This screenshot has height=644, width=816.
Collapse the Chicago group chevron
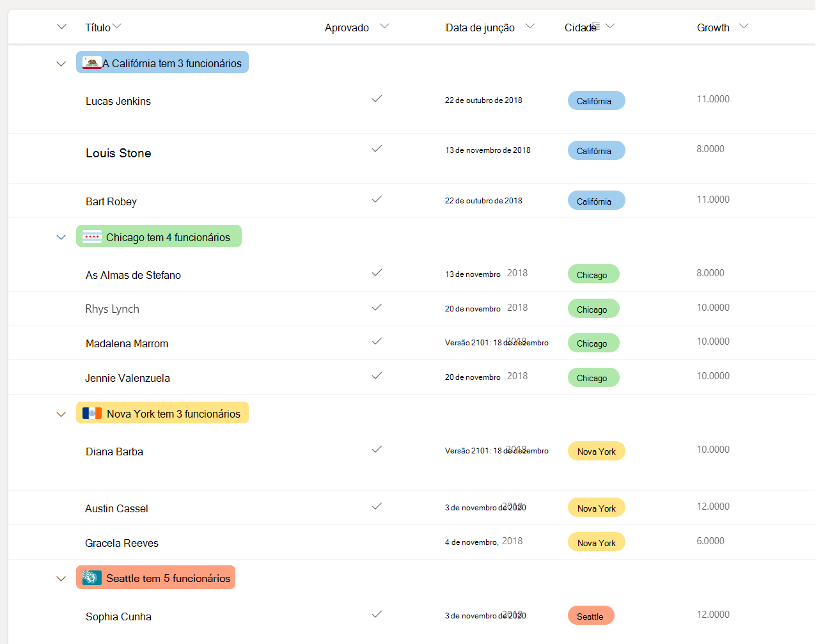tap(61, 237)
